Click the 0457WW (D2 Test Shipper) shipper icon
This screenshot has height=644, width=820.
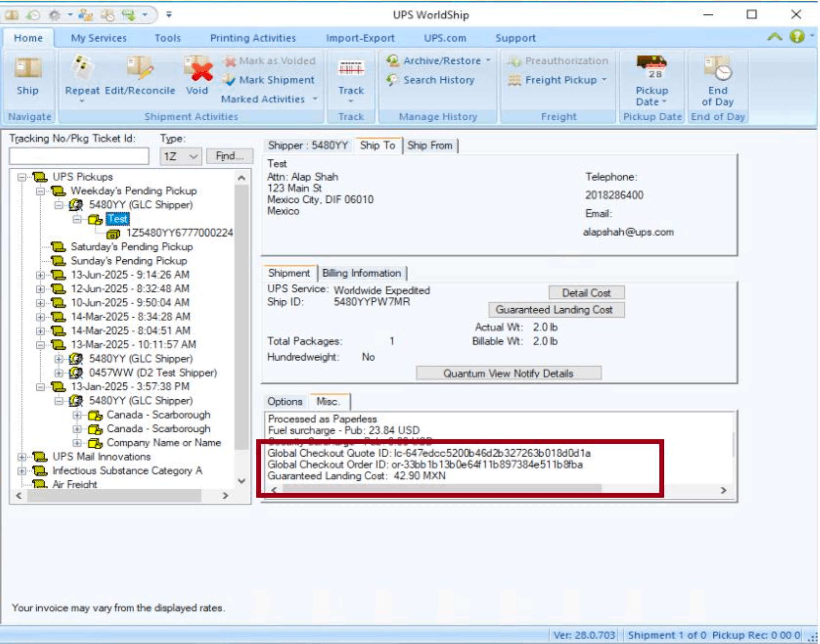[x=76, y=373]
